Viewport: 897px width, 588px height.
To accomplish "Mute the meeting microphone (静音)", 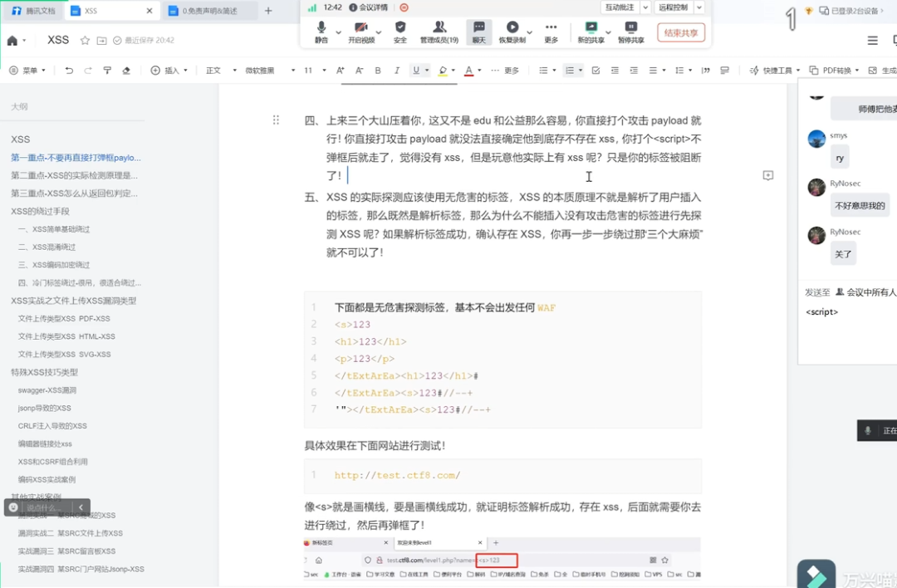I will coord(321,32).
